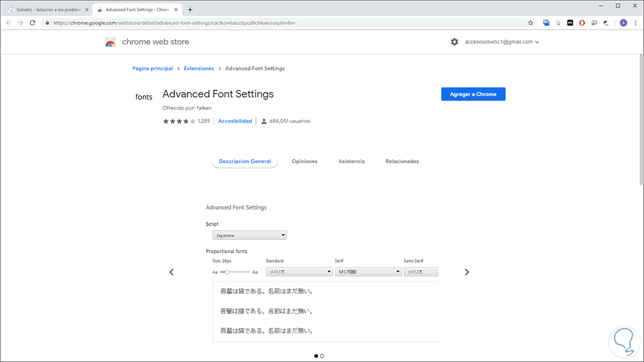The height and width of the screenshot is (362, 644).
Task: Click the 684,051 usuarios text
Action: click(289, 121)
